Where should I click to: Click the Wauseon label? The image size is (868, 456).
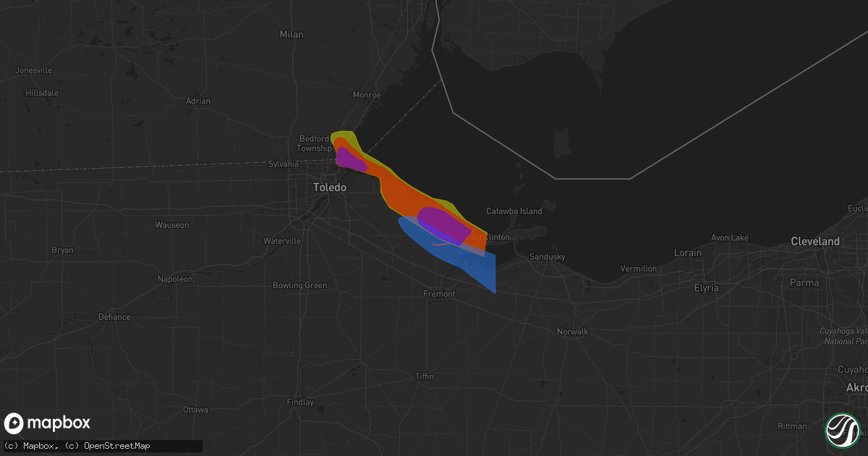pyautogui.click(x=171, y=225)
